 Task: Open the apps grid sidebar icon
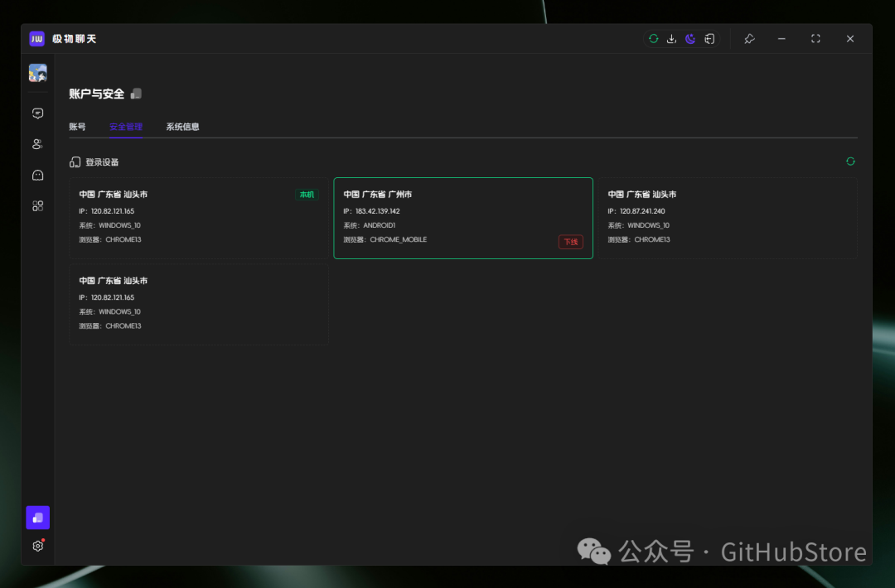37,206
